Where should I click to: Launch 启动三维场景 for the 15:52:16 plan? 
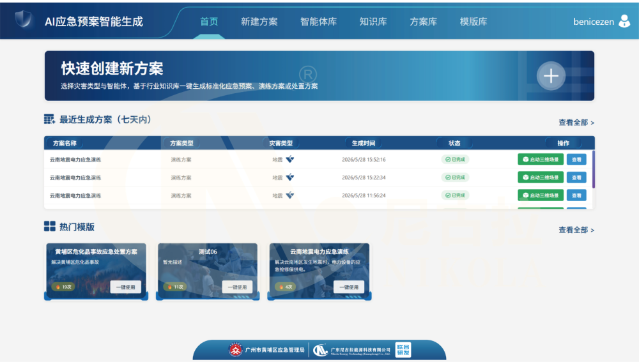(x=541, y=159)
